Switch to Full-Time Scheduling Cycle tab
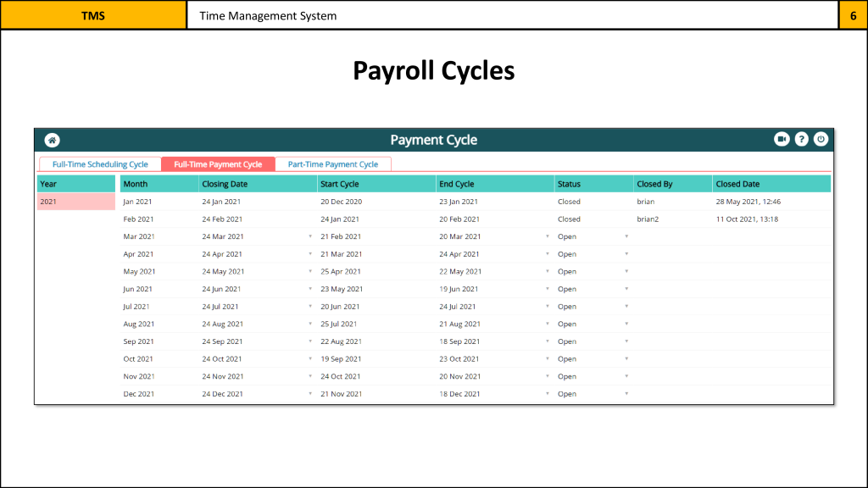 100,164
